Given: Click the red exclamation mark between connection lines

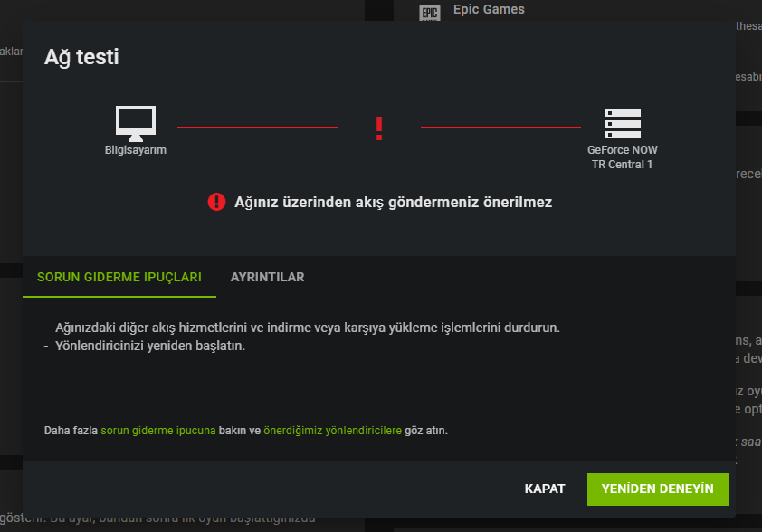Looking at the screenshot, I should 379,128.
